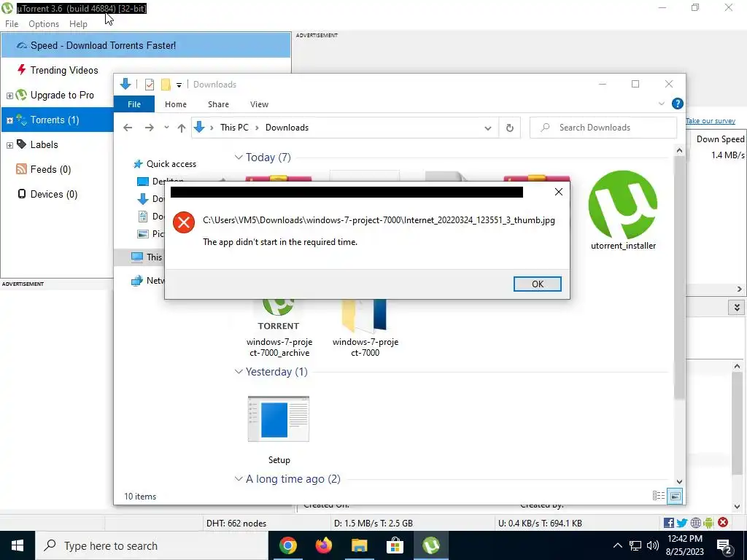The width and height of the screenshot is (747, 560).
Task: Click the taskbar search box
Action: tap(152, 545)
